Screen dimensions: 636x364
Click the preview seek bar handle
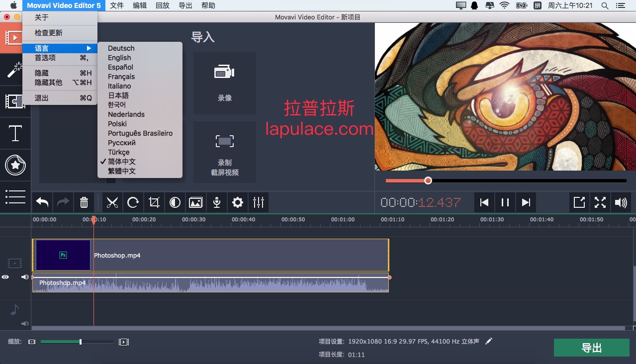pyautogui.click(x=428, y=181)
